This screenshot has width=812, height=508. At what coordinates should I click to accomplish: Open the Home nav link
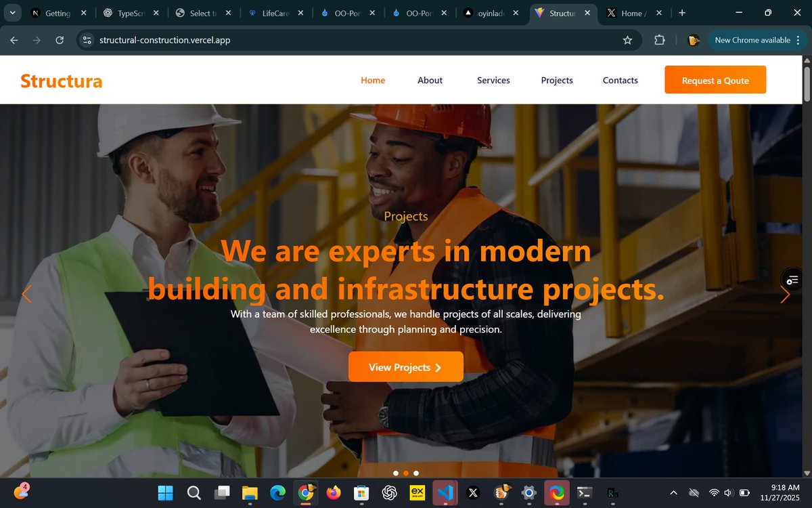pos(373,80)
